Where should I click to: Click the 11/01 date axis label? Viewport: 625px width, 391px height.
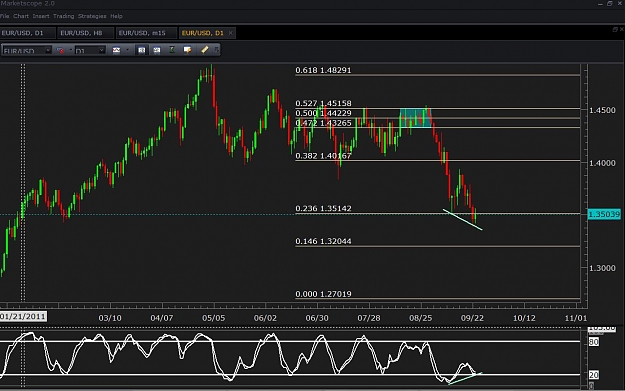pos(576,318)
